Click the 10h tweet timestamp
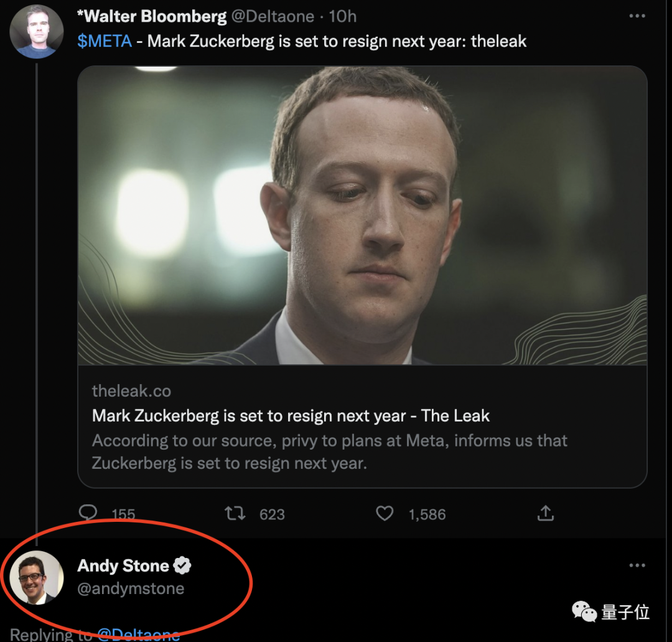Viewport: 672px width, 642px height. (343, 17)
